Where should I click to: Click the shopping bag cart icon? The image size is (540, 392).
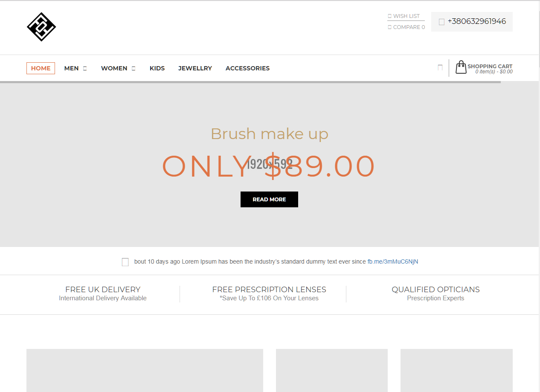pos(461,67)
